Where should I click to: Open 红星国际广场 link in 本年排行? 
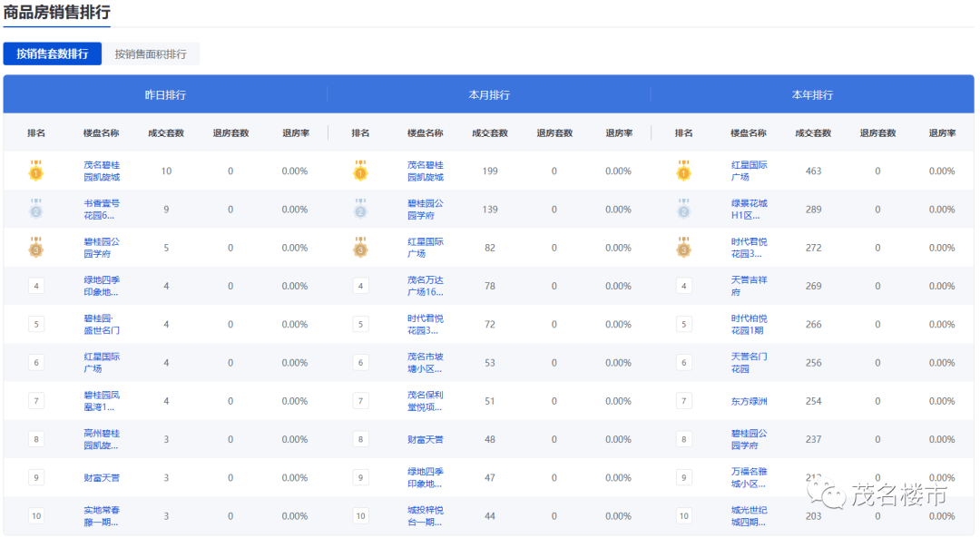pyautogui.click(x=749, y=171)
